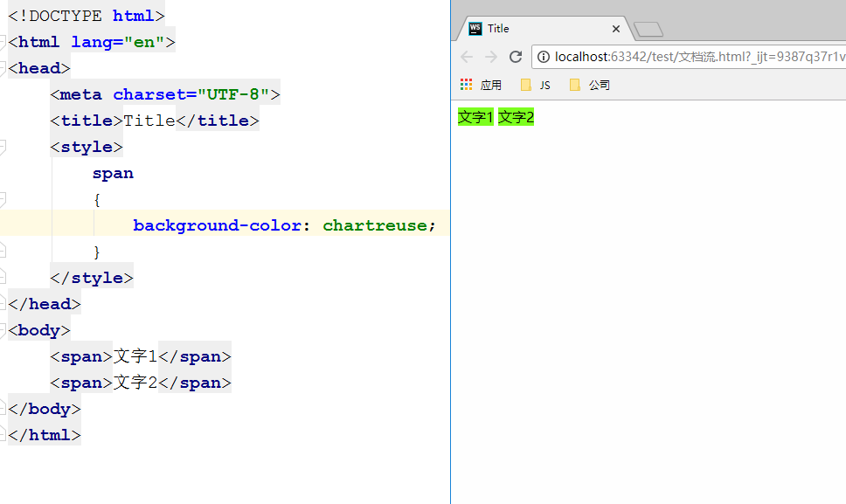846x504 pixels.
Task: Click the rendered 文字1 text in browser
Action: coord(475,117)
